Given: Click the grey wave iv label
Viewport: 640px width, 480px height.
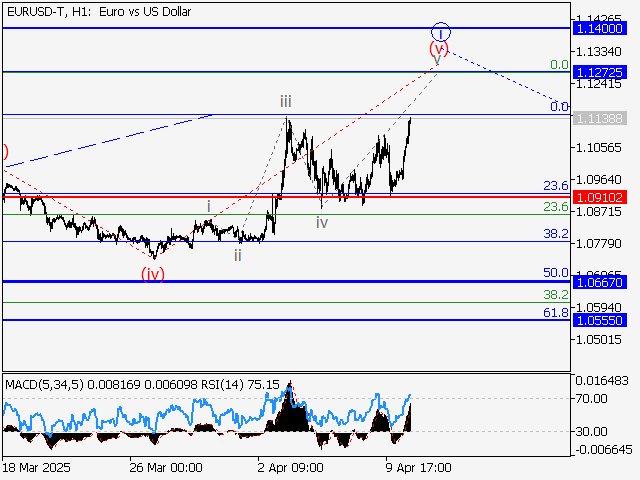Looking at the screenshot, I should pos(322,223).
